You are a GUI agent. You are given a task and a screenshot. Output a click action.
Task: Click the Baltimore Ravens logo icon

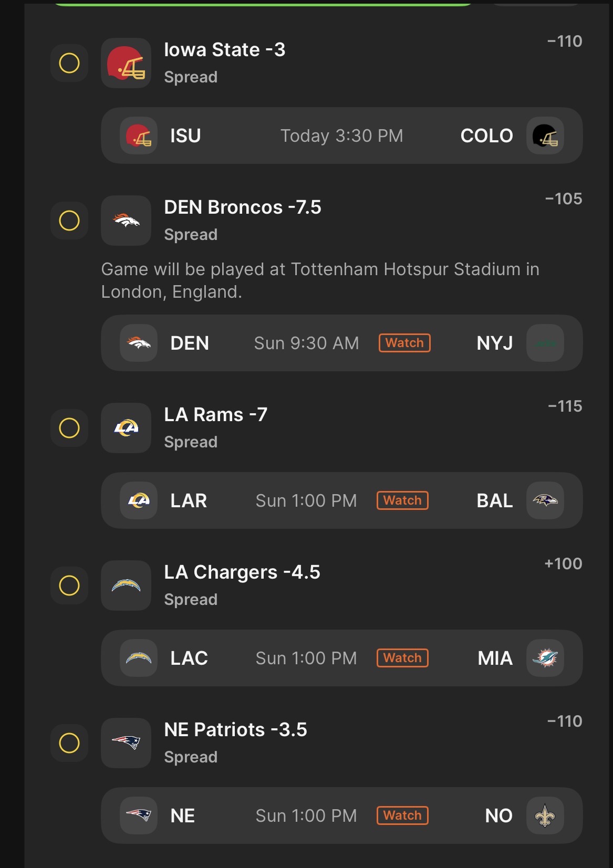[545, 500]
